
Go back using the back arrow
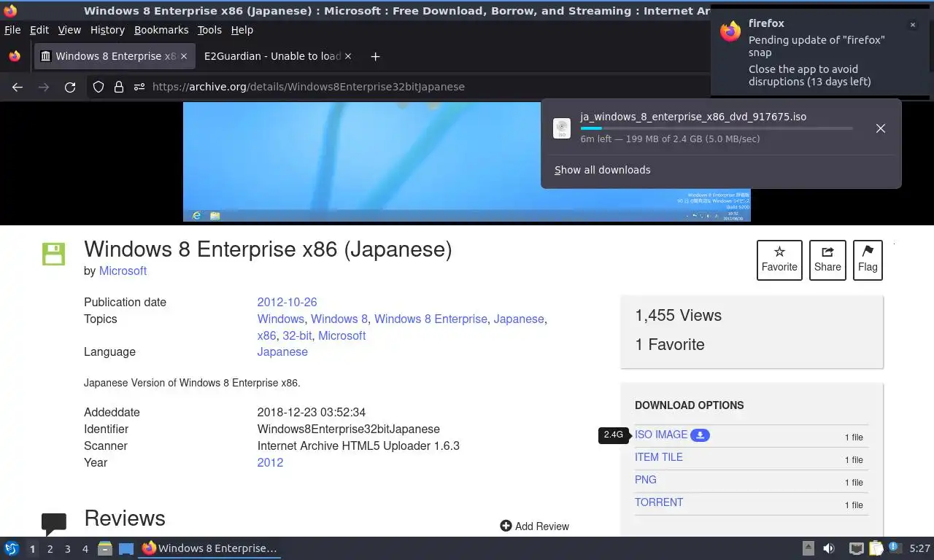tap(18, 87)
